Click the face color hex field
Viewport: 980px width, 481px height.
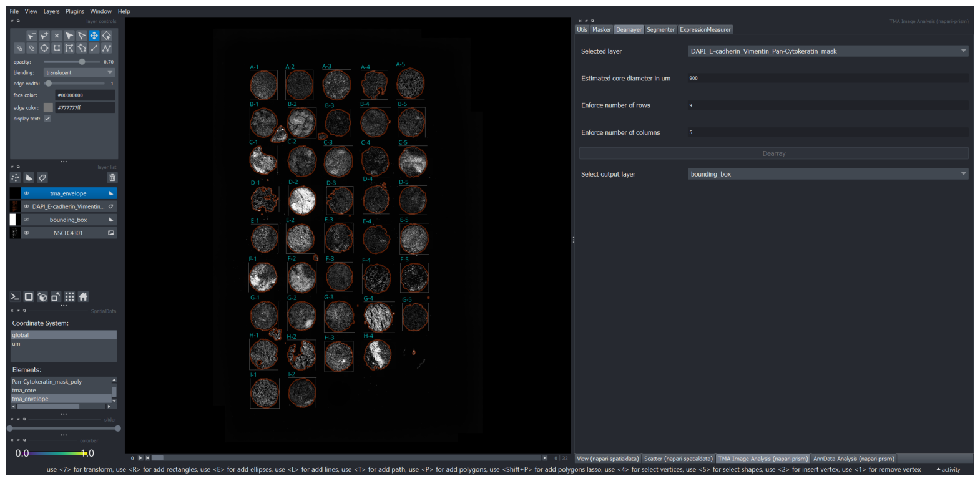click(85, 95)
